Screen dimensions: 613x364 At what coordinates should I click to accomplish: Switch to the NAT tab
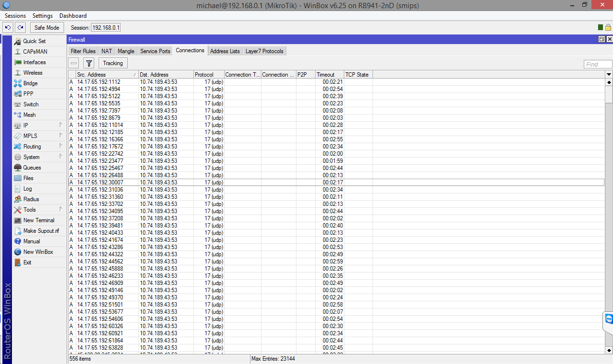tap(106, 51)
